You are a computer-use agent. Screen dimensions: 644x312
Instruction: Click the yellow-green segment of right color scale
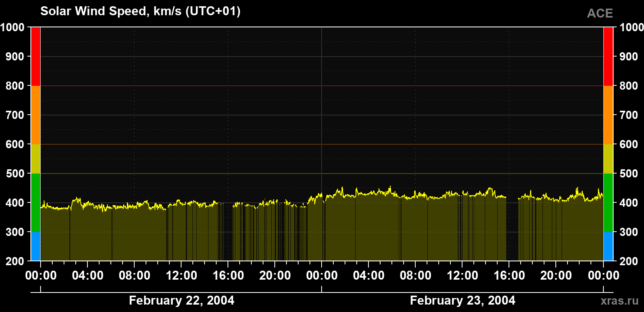coord(608,159)
